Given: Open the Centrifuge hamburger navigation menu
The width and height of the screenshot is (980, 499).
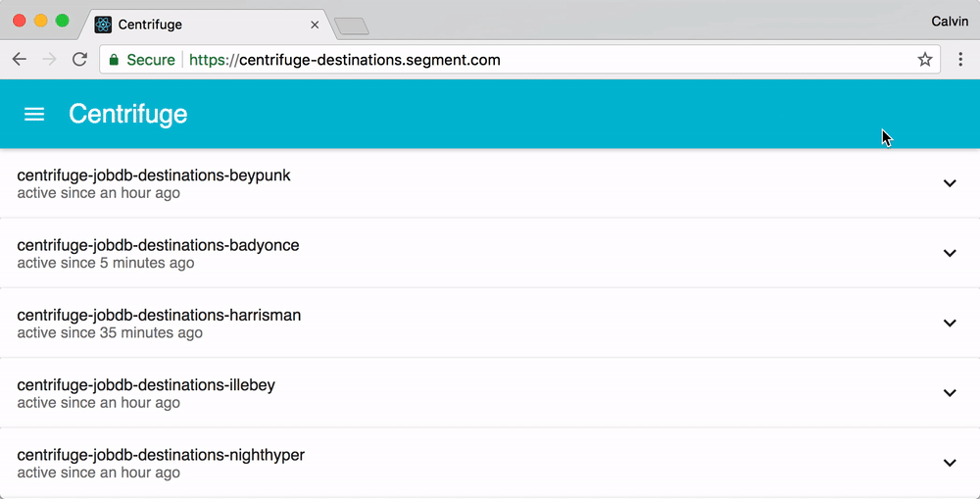Looking at the screenshot, I should pyautogui.click(x=34, y=115).
